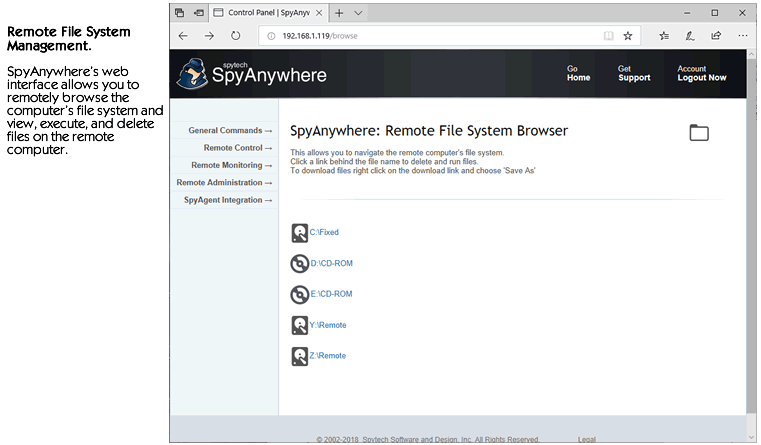Click Account Logout Now
761x445 pixels.
(702, 73)
